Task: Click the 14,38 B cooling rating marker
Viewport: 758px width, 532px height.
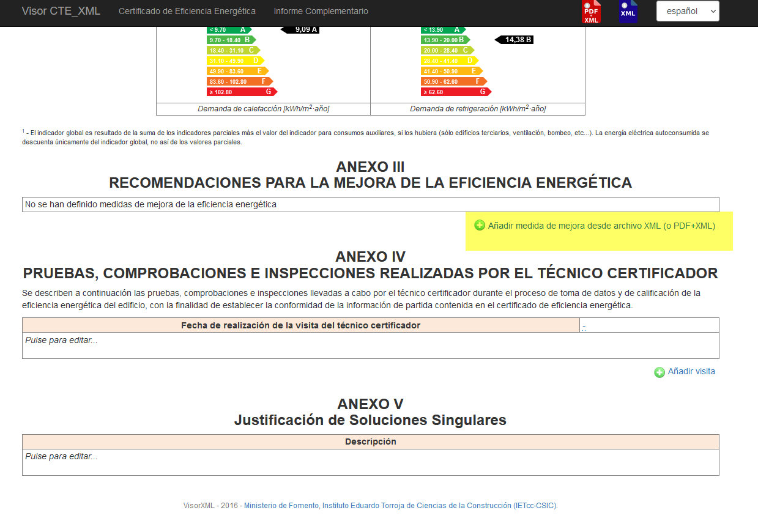Action: pos(514,40)
